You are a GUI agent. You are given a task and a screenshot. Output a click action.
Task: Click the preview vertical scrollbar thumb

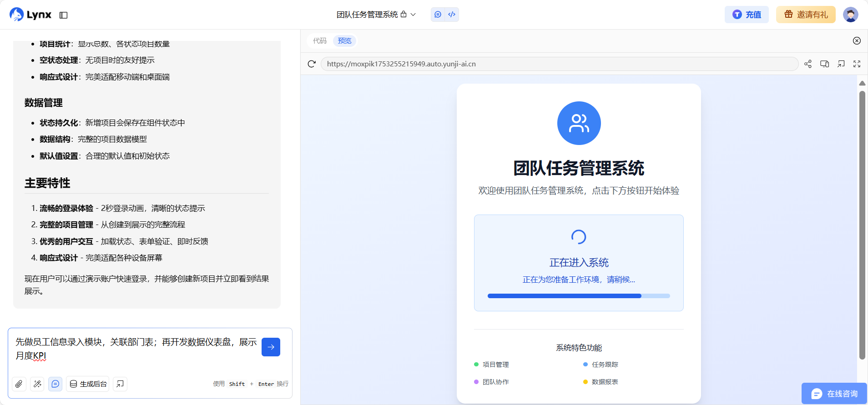pos(862,225)
